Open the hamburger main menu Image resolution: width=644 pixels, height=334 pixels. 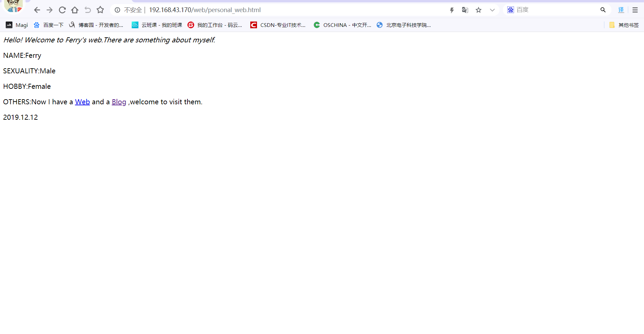635,10
